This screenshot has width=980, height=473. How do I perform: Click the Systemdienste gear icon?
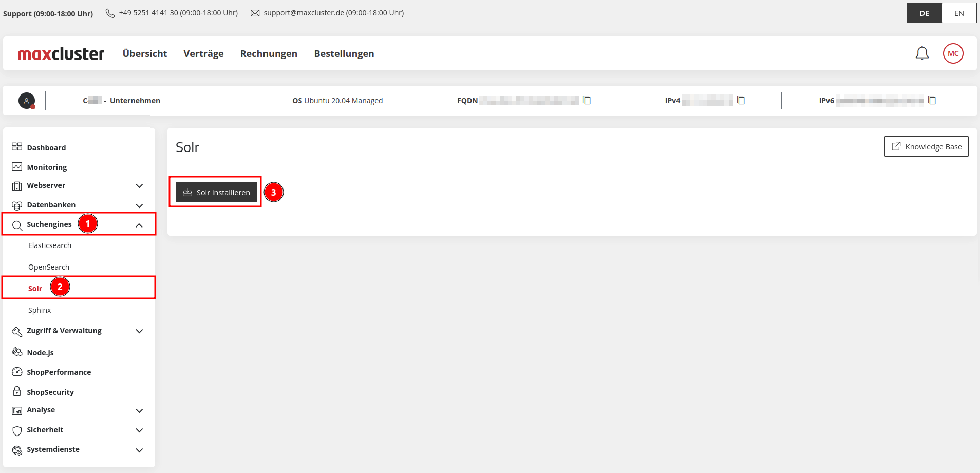tap(17, 450)
